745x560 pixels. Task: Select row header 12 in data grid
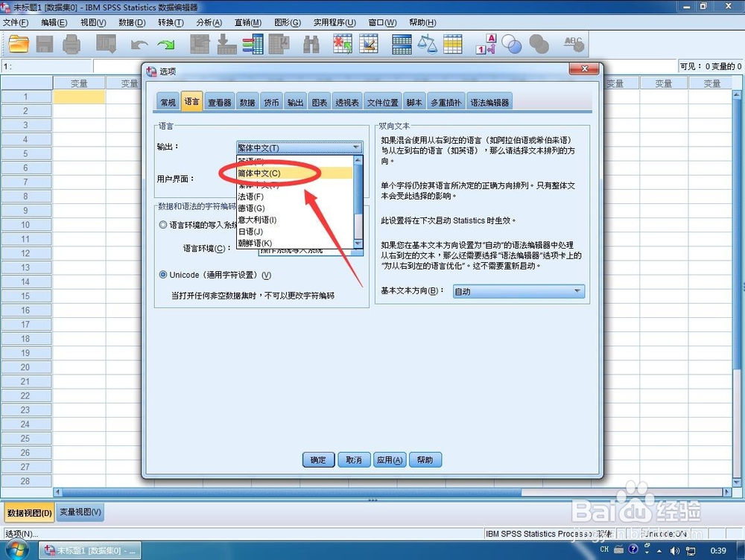point(25,253)
